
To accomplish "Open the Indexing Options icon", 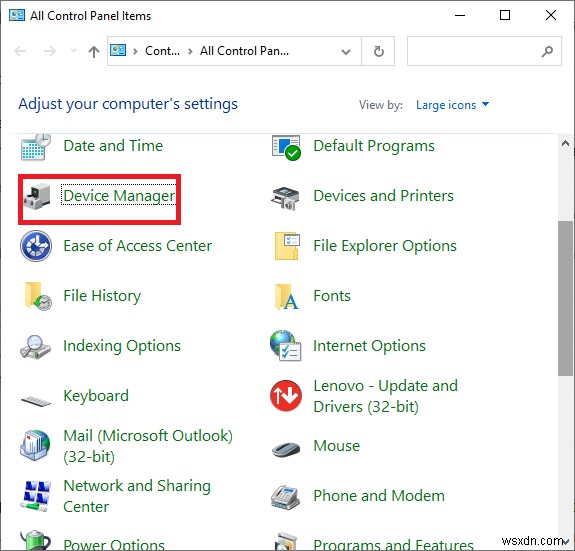I will (35, 347).
